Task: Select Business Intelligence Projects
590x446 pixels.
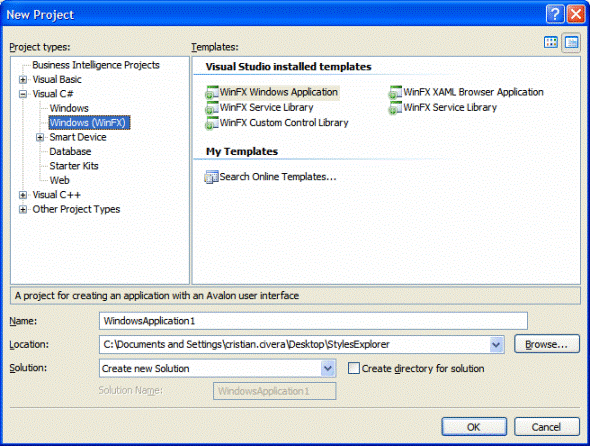Action: pos(96,65)
